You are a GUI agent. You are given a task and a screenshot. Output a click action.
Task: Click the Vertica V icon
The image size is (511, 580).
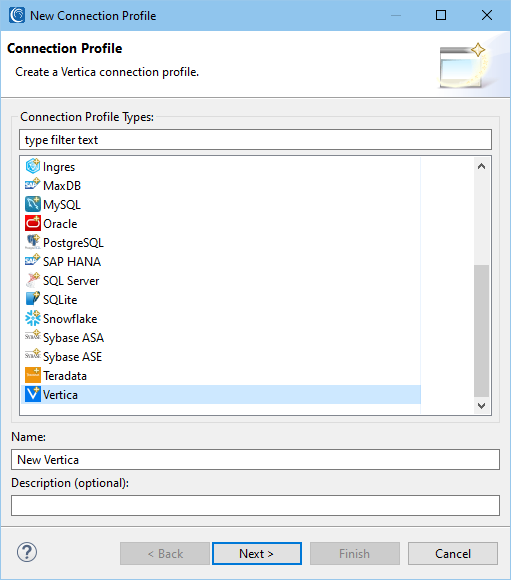[x=33, y=394]
